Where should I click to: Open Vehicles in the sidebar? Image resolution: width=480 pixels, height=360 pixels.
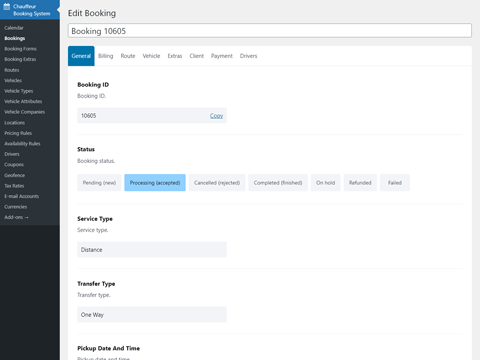pos(13,80)
